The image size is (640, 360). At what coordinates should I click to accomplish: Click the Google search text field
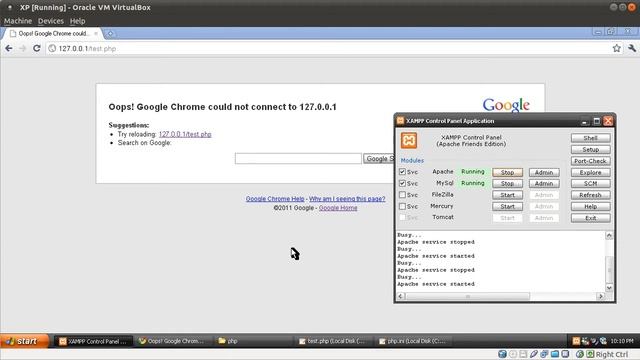coord(298,158)
